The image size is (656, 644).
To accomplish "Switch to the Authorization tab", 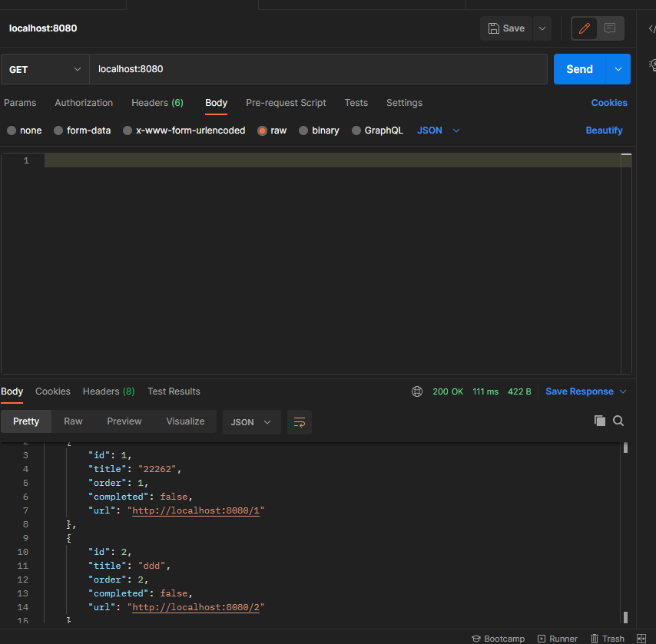I will (x=84, y=103).
